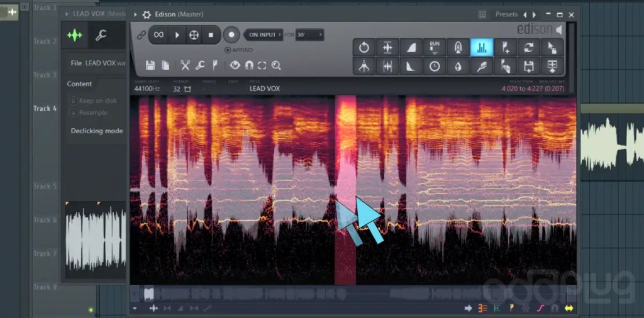This screenshot has width=644, height=318.
Task: Open the Edison window arrow menu
Action: (x=135, y=15)
